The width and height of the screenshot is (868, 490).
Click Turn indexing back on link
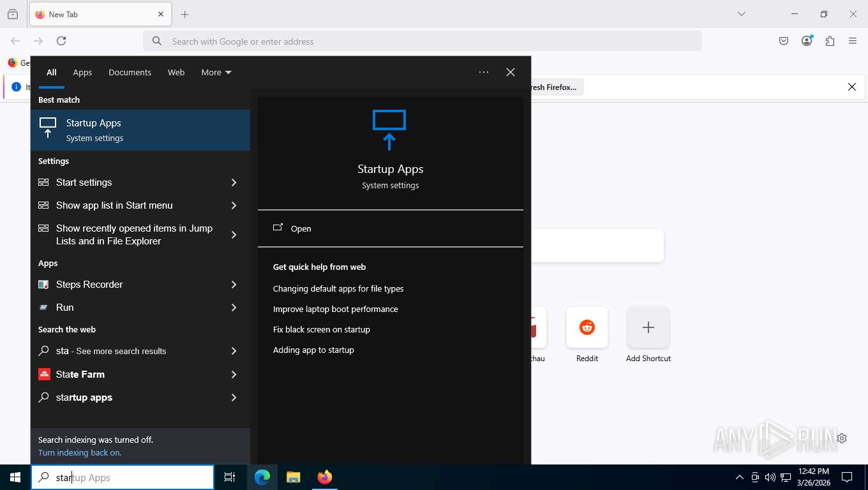pos(80,452)
